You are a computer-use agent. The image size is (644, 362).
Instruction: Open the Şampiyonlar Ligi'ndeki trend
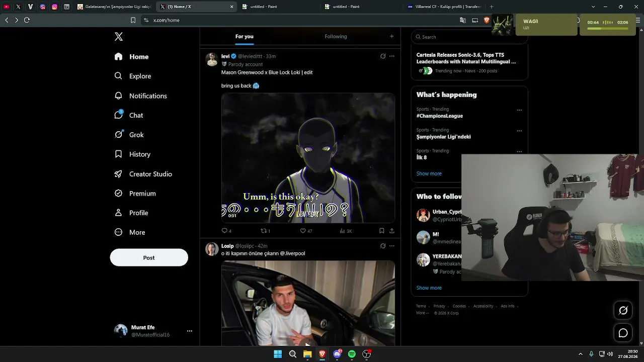[x=444, y=137]
